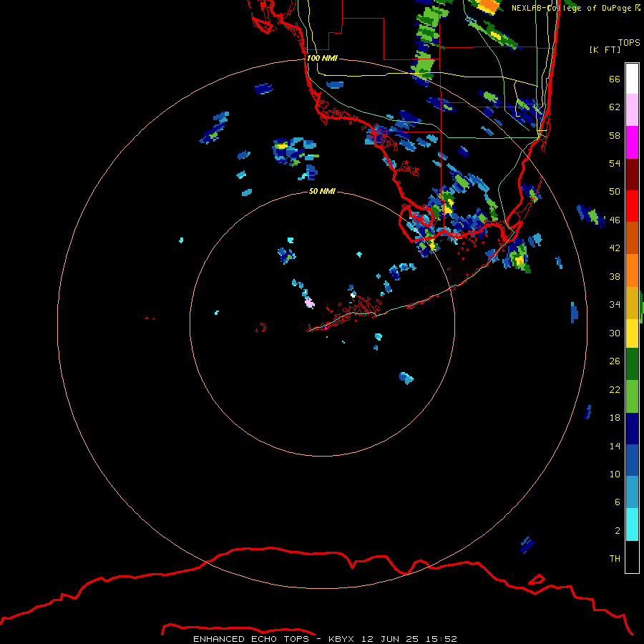Screen dimensions: 644x644
Task: Click the light green legend swatch
Action: pos(632,396)
